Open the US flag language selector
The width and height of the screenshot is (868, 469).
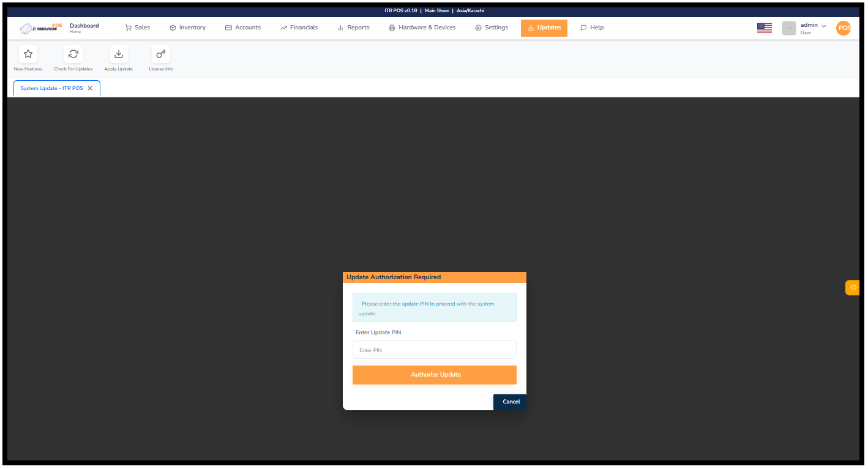click(x=764, y=28)
